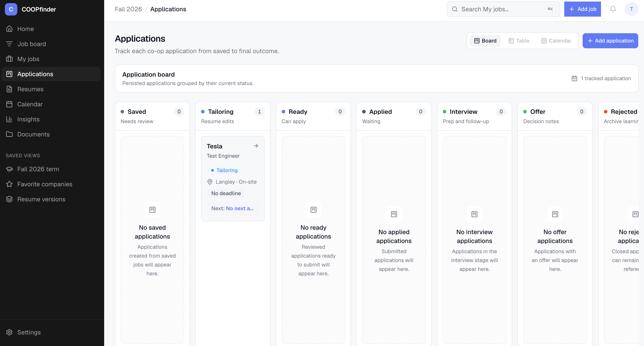Click the Favorite companies star icon
Screen dimensions: 644x346
click(9, 184)
